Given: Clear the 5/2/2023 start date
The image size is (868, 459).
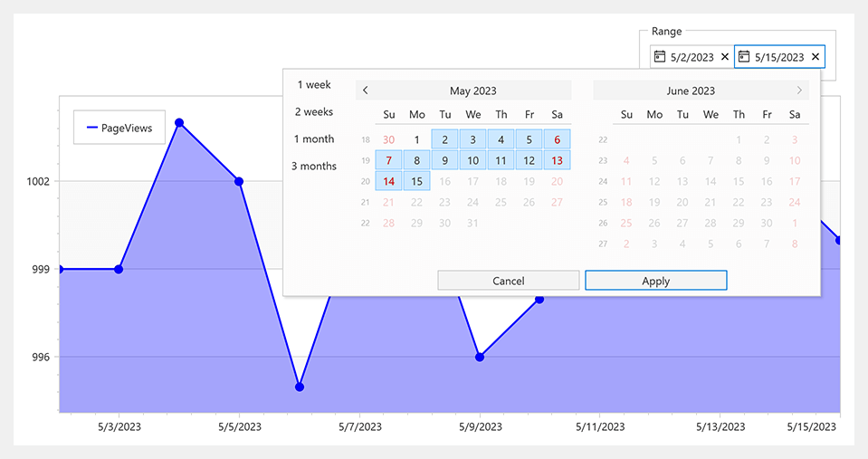Looking at the screenshot, I should (724, 57).
